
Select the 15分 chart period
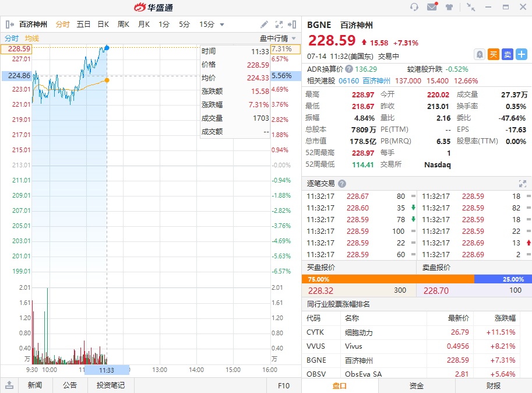click(x=207, y=24)
